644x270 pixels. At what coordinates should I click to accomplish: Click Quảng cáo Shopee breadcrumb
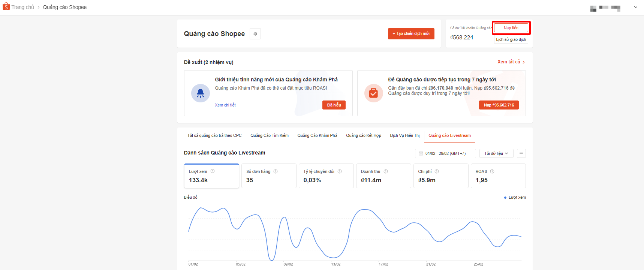65,7
